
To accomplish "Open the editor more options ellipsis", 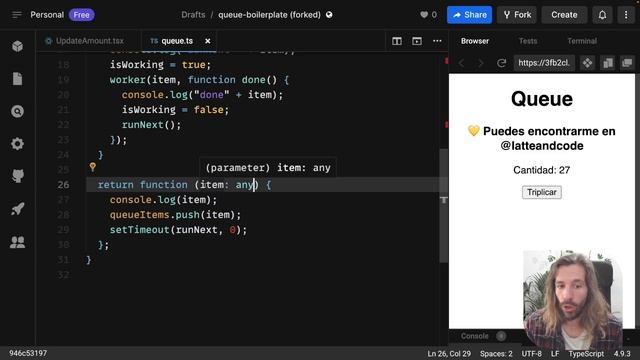I will point(437,41).
